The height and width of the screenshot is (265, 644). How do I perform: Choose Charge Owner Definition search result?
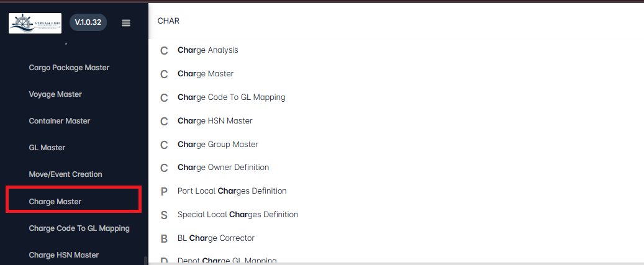click(x=223, y=168)
